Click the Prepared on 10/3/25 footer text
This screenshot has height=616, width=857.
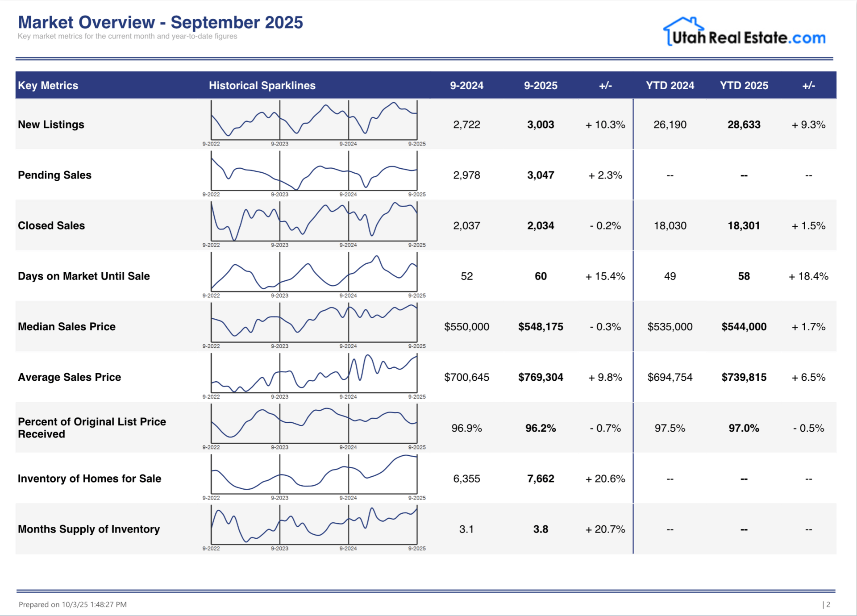click(x=73, y=604)
